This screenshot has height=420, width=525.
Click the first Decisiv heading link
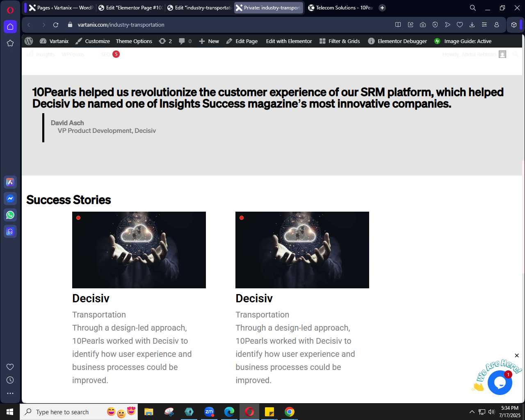click(x=91, y=298)
